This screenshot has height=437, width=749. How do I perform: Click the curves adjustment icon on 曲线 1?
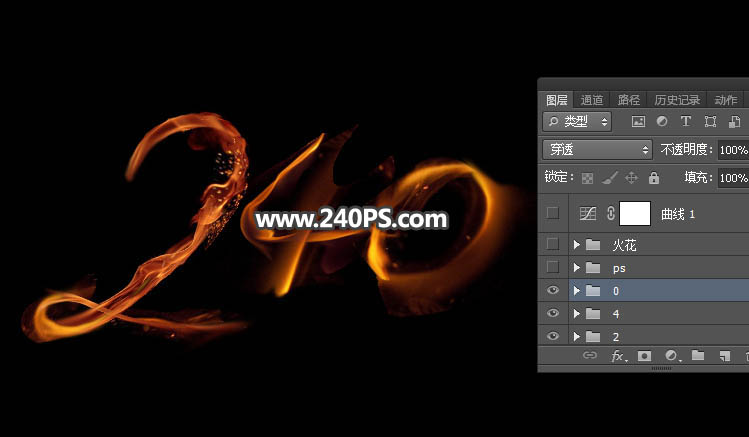pos(588,213)
